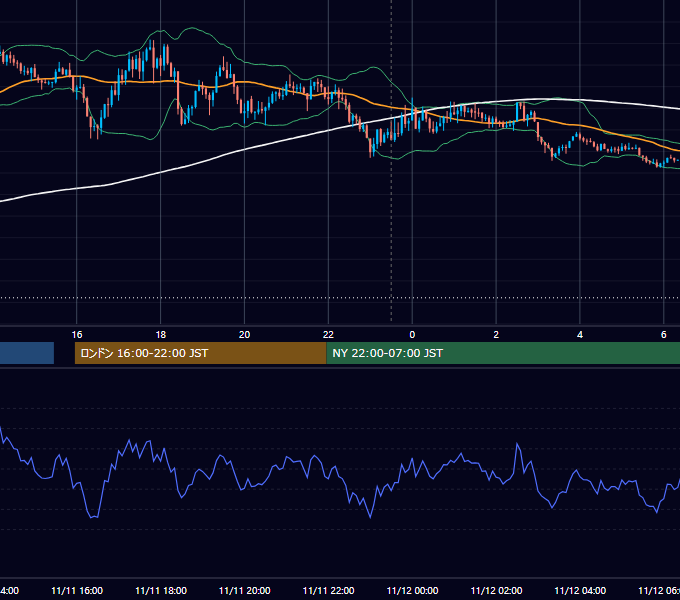Click the 11/12 02:00 date label on the bottom axis
This screenshot has width=680, height=600.
(496, 590)
